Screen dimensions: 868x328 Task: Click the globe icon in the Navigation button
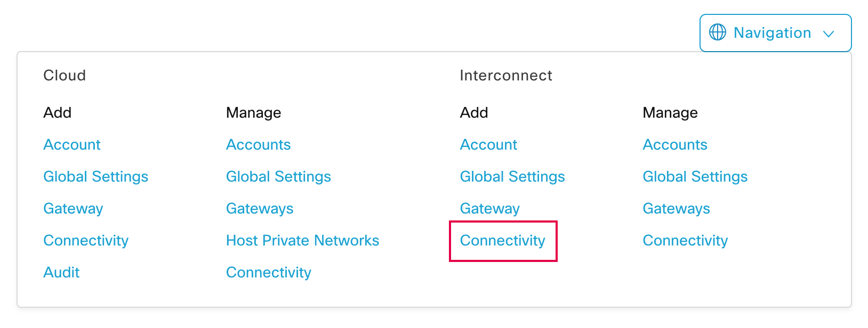click(717, 32)
